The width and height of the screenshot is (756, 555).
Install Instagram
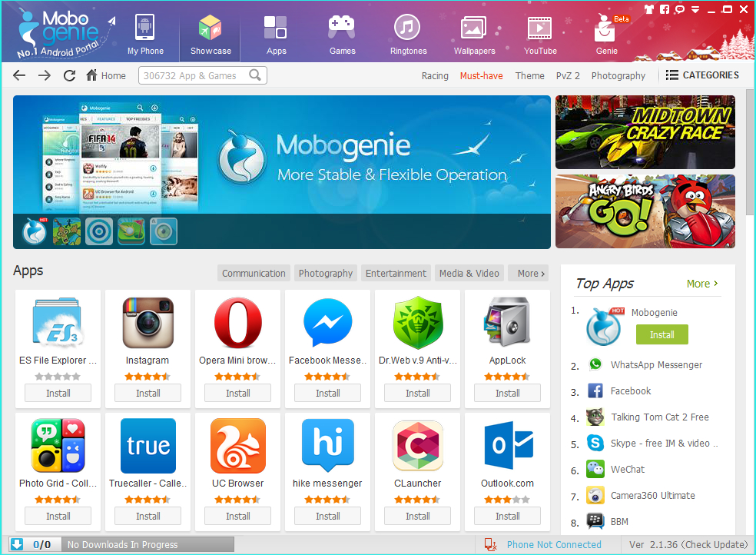[148, 393]
